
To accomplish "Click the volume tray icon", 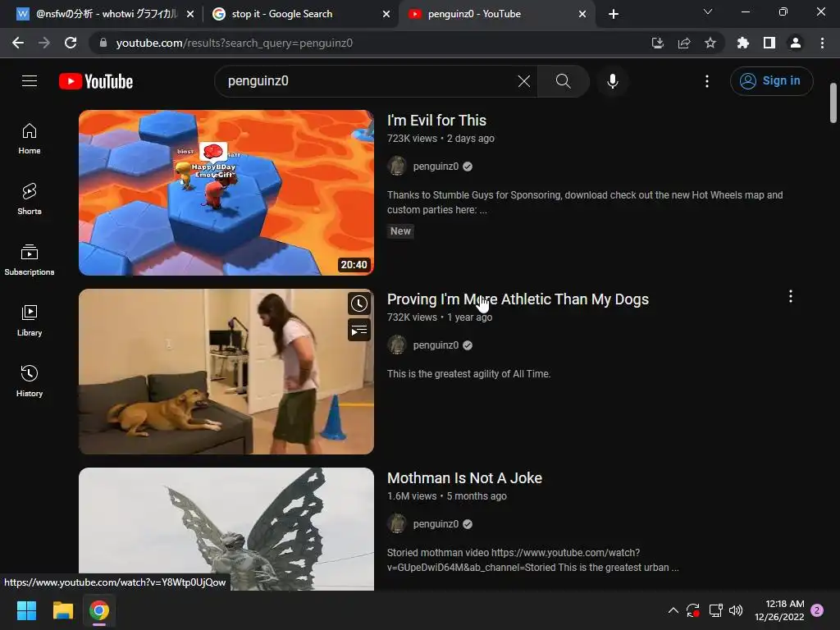I will tap(736, 610).
